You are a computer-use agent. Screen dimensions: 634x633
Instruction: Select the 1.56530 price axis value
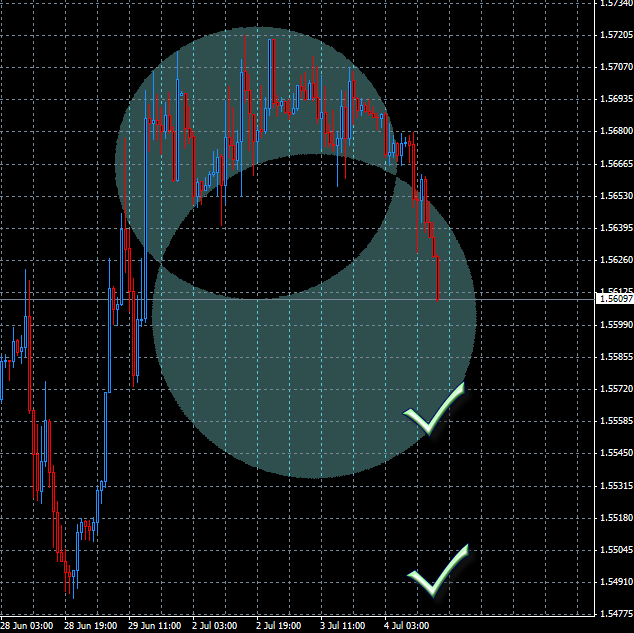tap(616, 196)
